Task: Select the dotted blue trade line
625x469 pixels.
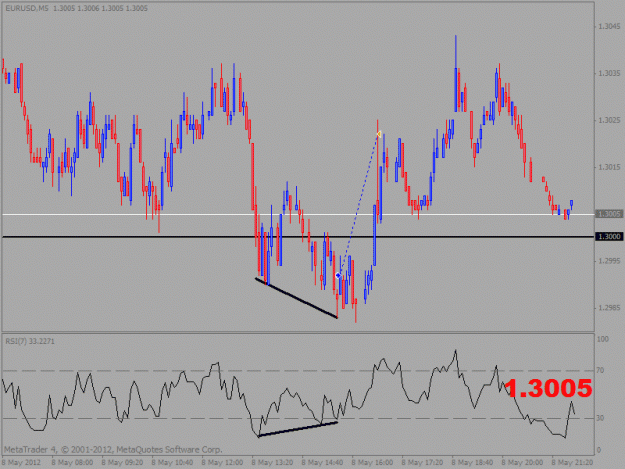Action: pos(358,205)
